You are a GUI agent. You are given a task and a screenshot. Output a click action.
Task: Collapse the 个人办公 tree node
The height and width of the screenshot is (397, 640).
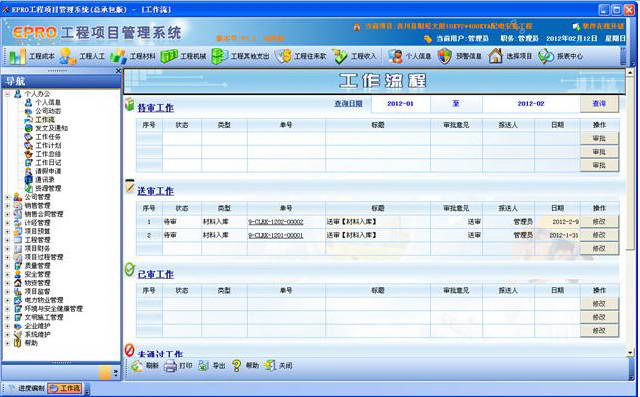pos(7,94)
